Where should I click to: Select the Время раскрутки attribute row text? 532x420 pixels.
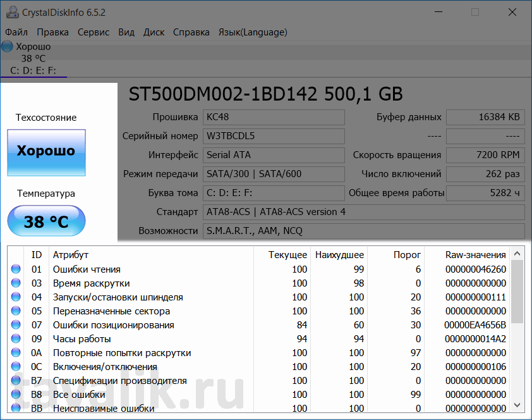(x=91, y=283)
